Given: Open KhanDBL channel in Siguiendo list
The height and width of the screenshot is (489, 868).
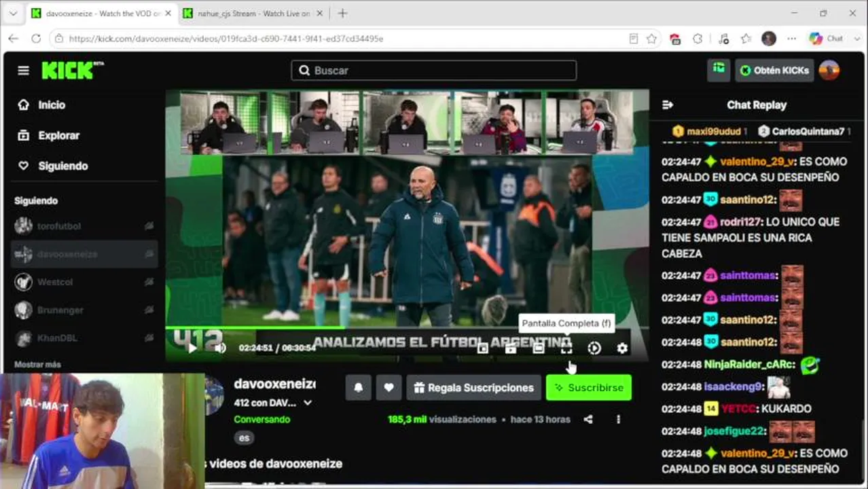Looking at the screenshot, I should 84,338.
